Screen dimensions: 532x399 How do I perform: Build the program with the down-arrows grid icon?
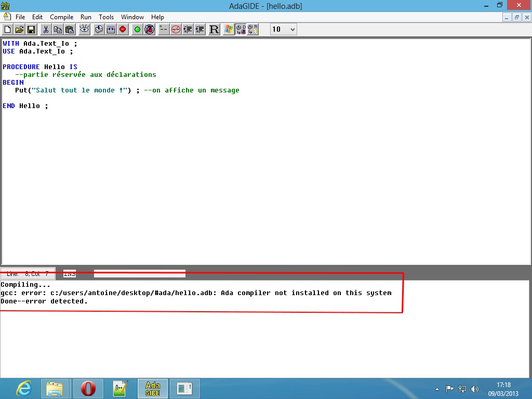click(x=111, y=30)
